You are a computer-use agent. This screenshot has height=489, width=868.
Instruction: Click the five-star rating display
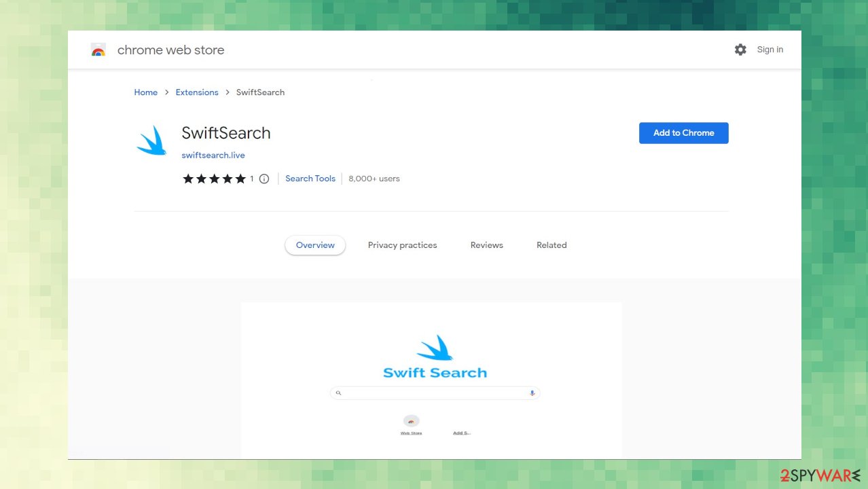click(215, 179)
